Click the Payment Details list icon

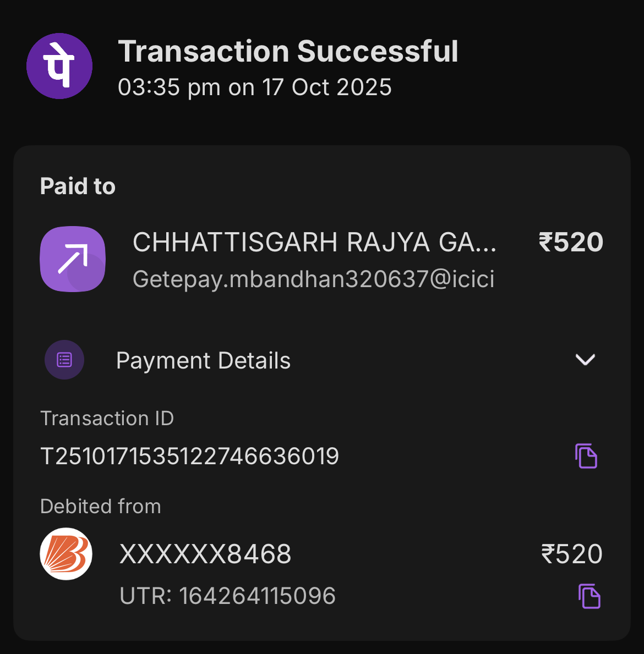[64, 360]
